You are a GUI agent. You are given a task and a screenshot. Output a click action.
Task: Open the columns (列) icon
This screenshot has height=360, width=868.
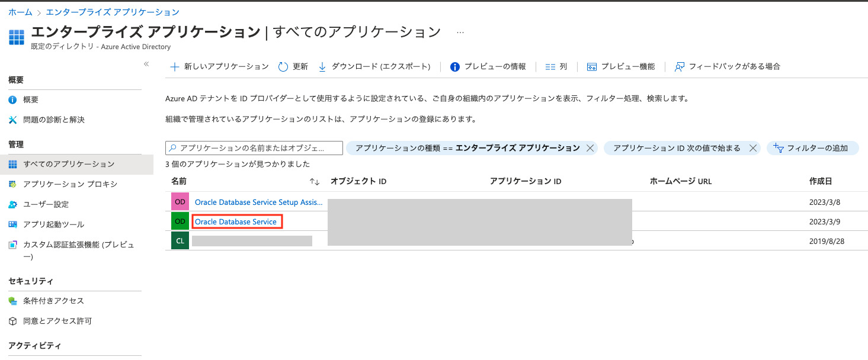tap(550, 67)
